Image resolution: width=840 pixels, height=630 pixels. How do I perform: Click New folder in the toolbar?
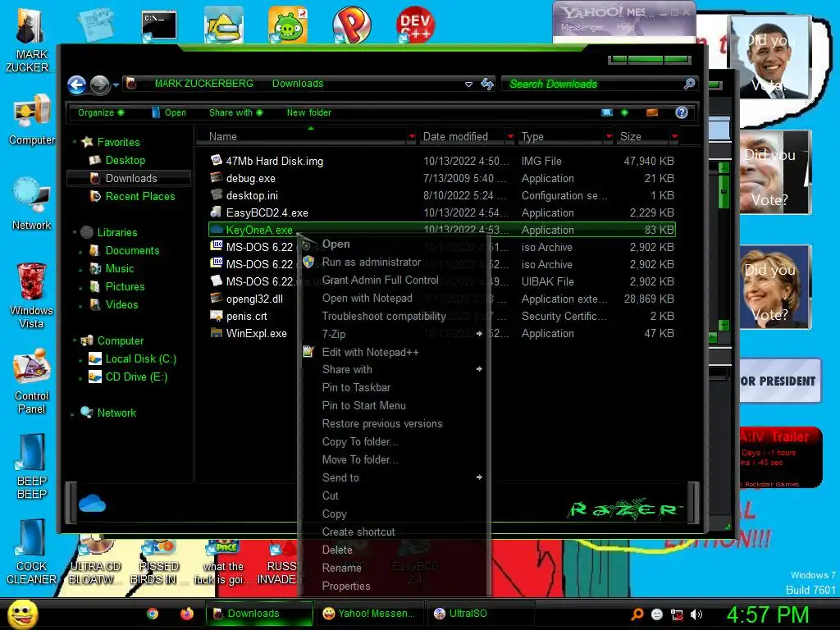pos(309,112)
